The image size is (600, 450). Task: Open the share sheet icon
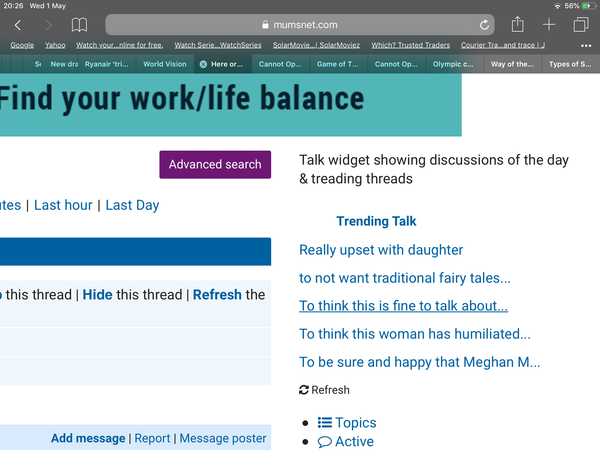coord(517,24)
